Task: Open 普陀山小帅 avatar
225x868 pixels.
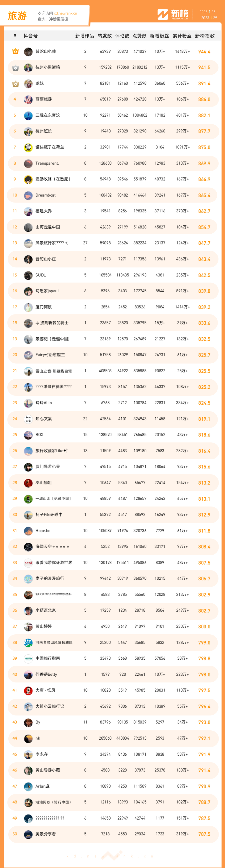Action: coord(28,52)
